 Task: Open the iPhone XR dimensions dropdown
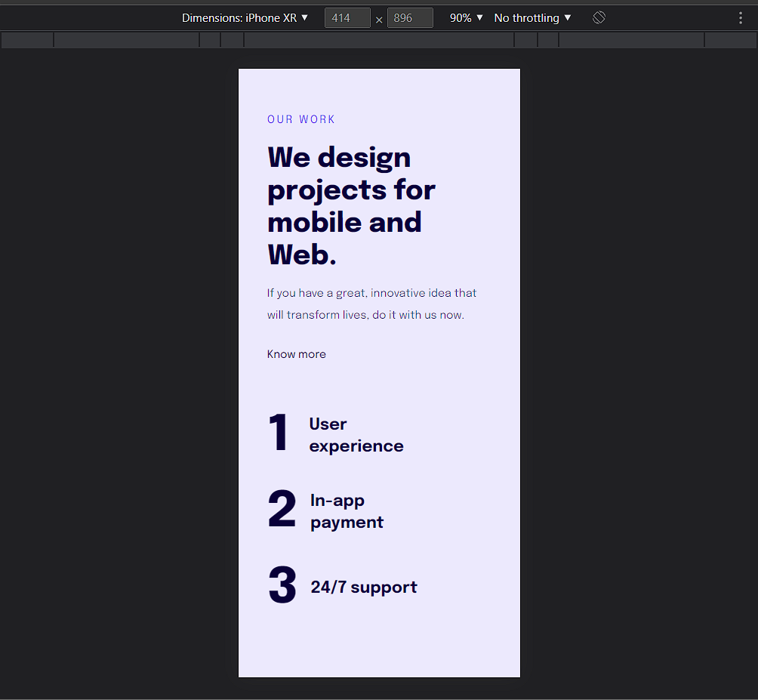click(x=245, y=17)
